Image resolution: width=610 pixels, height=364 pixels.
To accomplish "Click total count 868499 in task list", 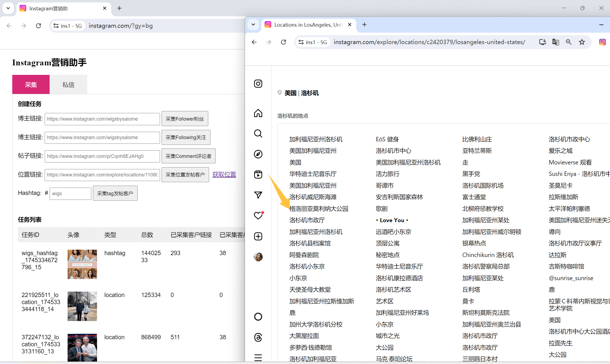I will coord(151,337).
